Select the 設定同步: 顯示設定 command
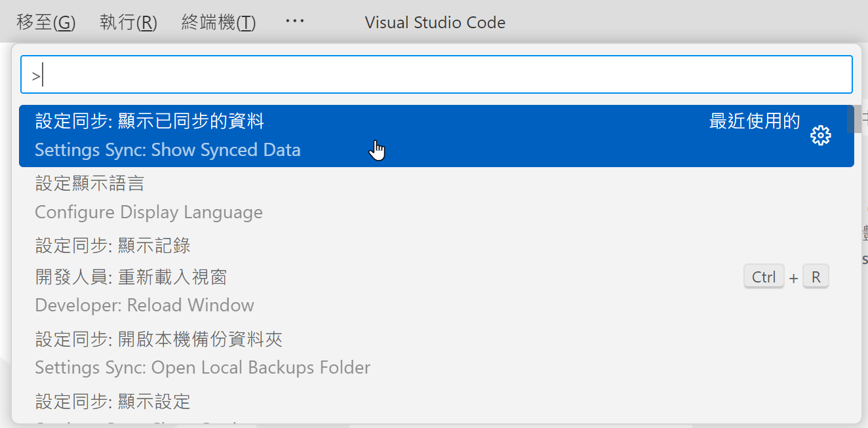Viewport: 868px width, 428px height. (437, 404)
